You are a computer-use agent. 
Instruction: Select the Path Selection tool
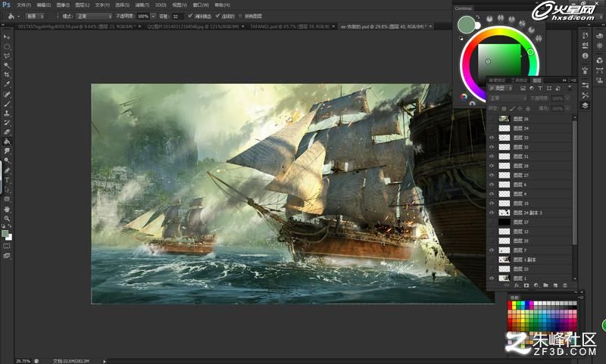click(7, 189)
